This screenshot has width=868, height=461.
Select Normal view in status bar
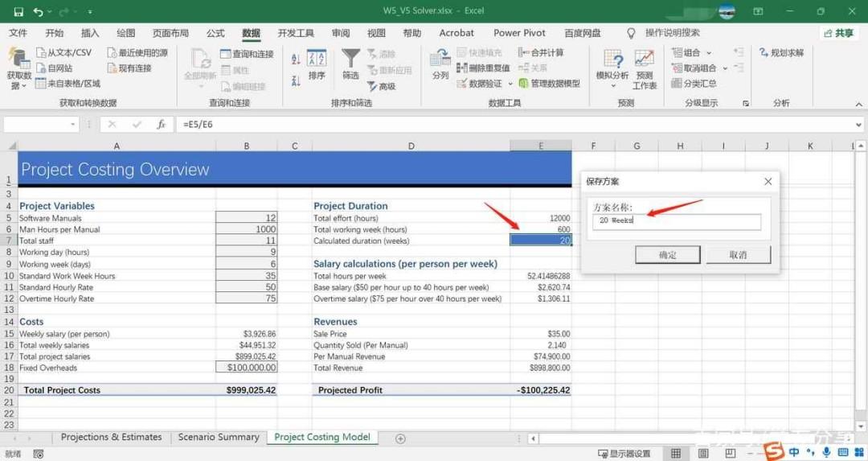[x=676, y=454]
